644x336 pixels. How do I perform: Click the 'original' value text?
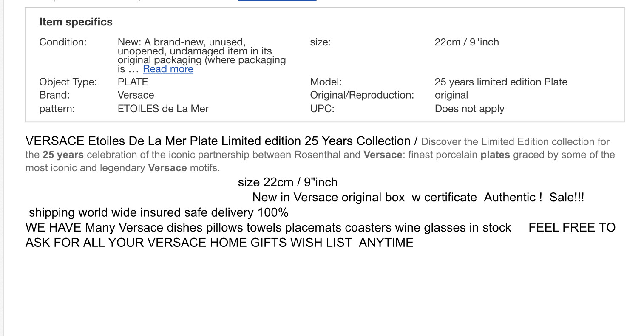coord(451,95)
